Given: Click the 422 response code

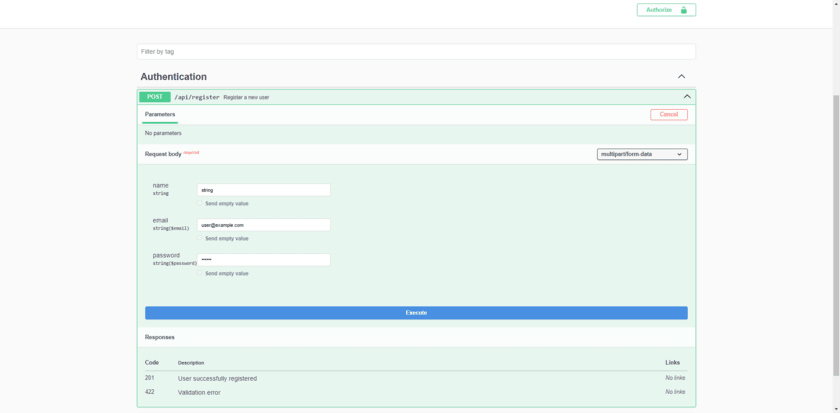Looking at the screenshot, I should point(149,392).
